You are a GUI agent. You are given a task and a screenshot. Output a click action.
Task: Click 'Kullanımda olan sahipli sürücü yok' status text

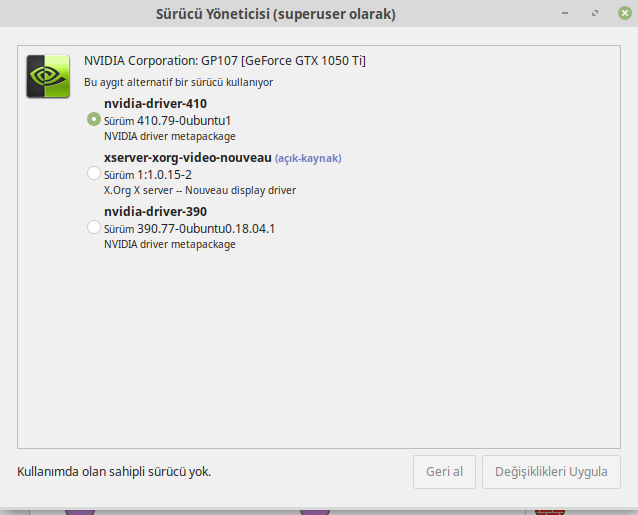(x=114, y=472)
